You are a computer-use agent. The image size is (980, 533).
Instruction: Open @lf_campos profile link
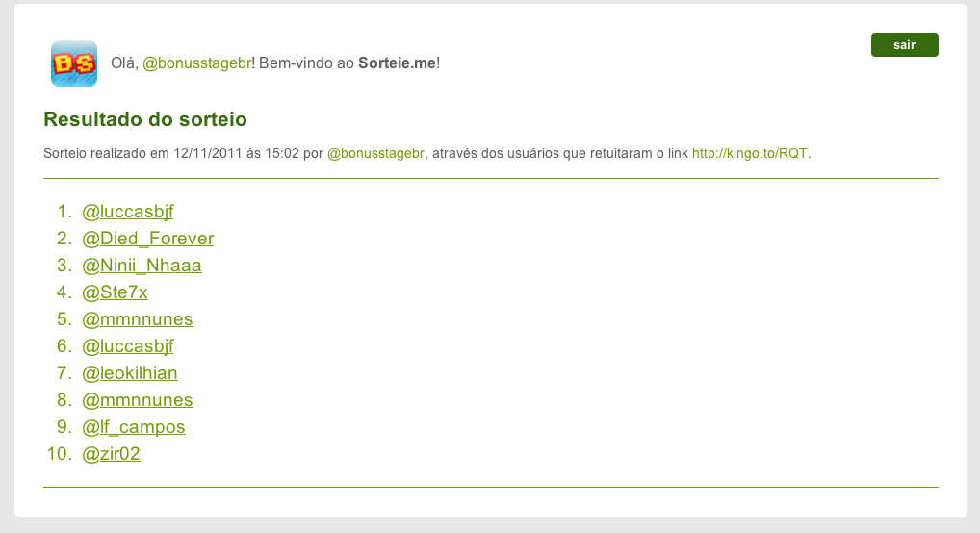coord(134,426)
